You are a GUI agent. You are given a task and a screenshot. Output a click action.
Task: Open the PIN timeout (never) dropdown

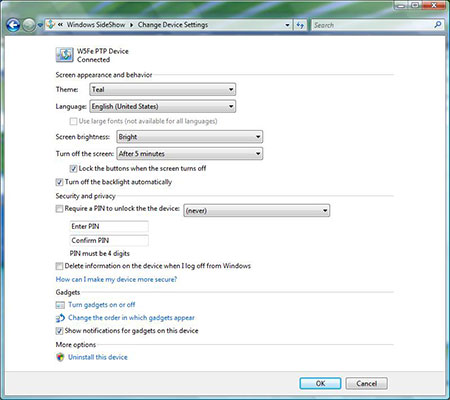(x=257, y=211)
